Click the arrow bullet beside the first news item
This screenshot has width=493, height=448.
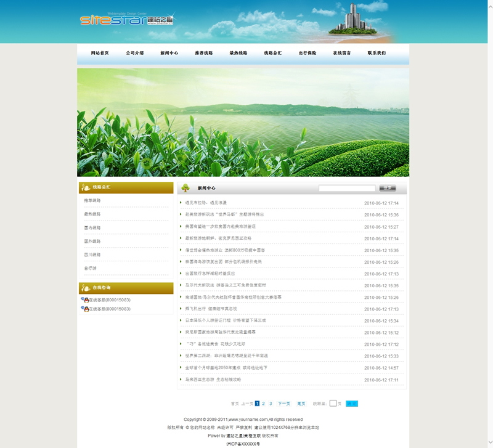click(181, 203)
